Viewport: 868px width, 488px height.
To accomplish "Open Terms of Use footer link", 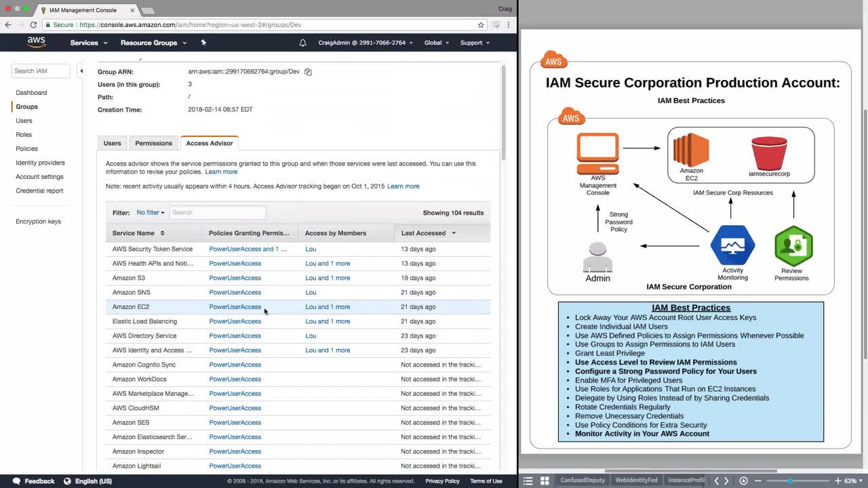I will (x=486, y=481).
